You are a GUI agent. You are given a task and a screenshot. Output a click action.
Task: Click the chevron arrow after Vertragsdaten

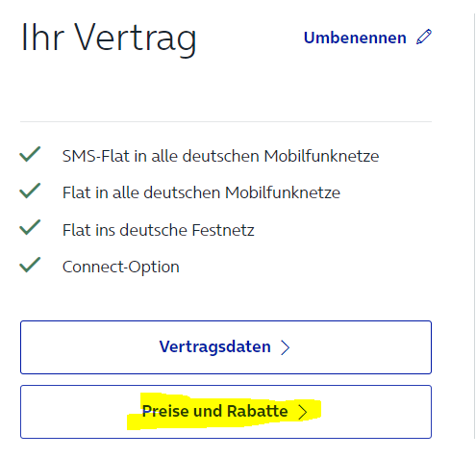[x=285, y=347]
